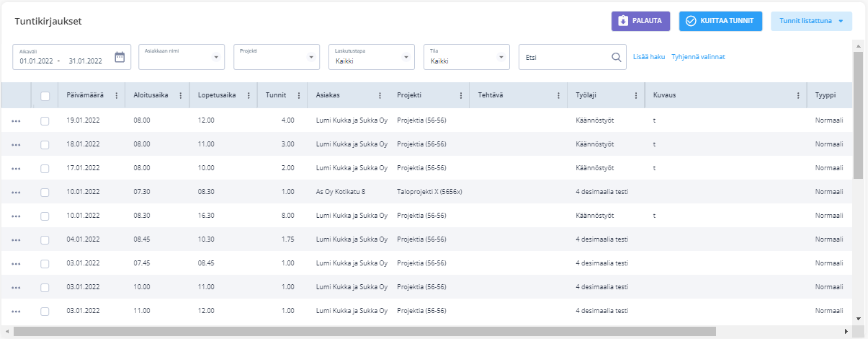Open Työlaji column options menu
Screen dimensions: 868x339
pos(635,96)
